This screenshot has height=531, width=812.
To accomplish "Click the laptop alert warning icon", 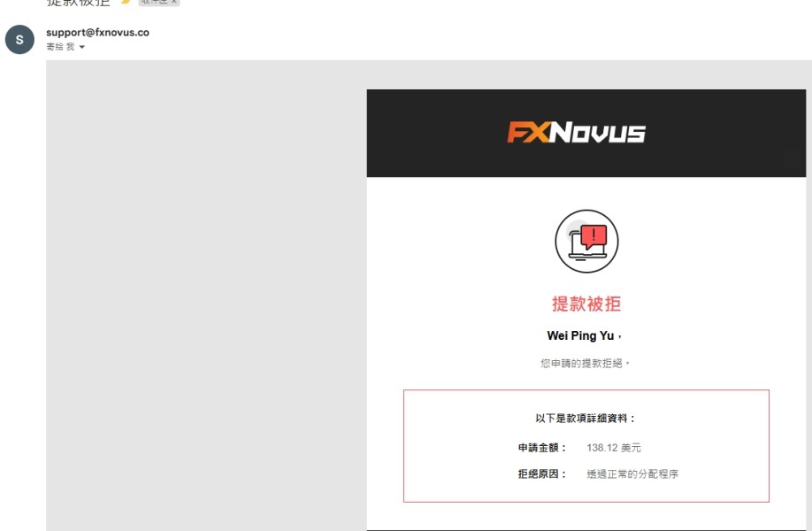I will 586,241.
